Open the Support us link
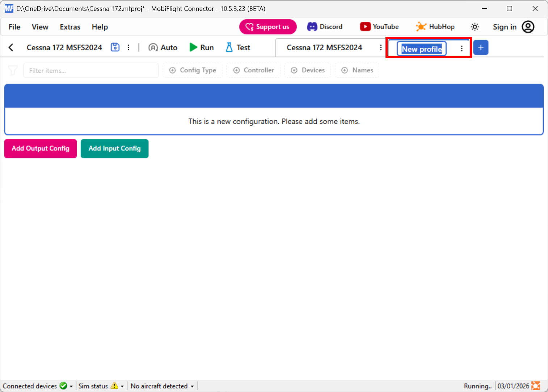Image resolution: width=548 pixels, height=392 pixels. tap(268, 26)
